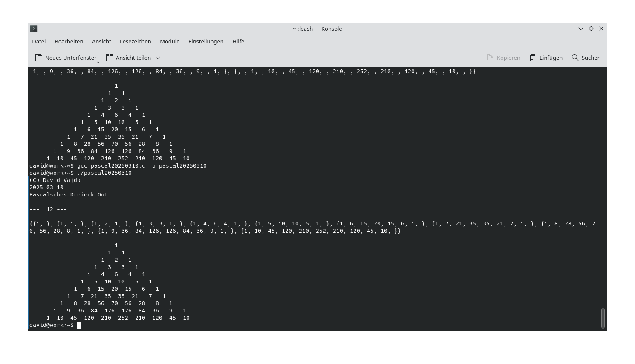Click the diamond restore icon in the titlebar
Screen dimensions: 635x364
click(x=591, y=29)
